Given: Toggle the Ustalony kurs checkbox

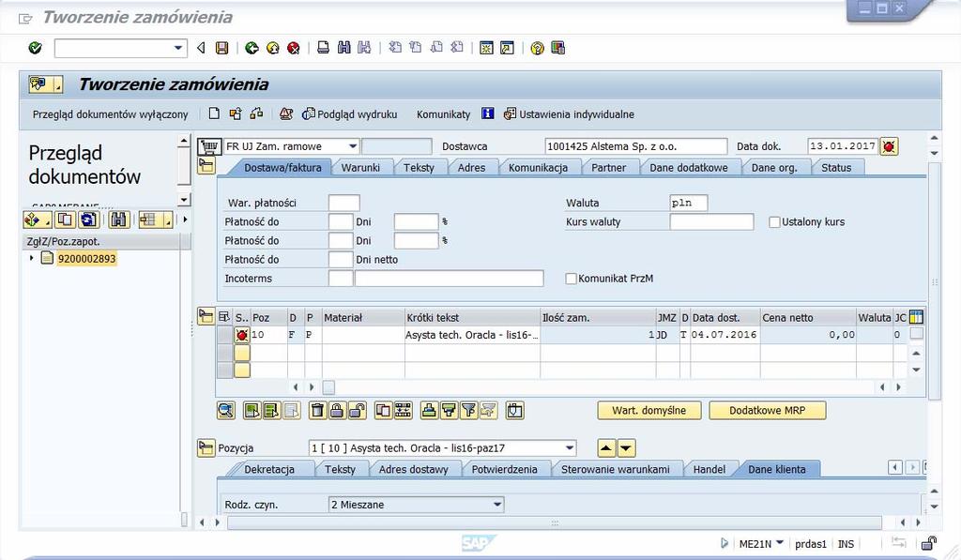Looking at the screenshot, I should tap(774, 221).
